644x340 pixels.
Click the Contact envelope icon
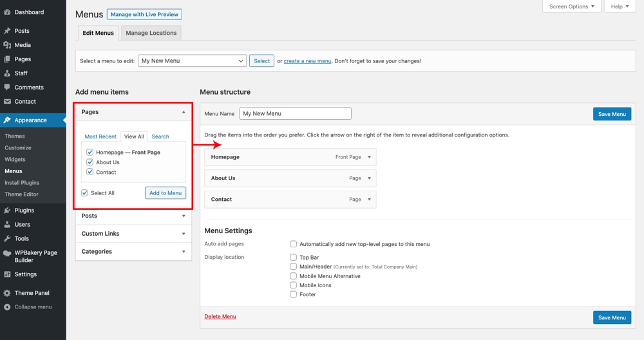tap(7, 102)
